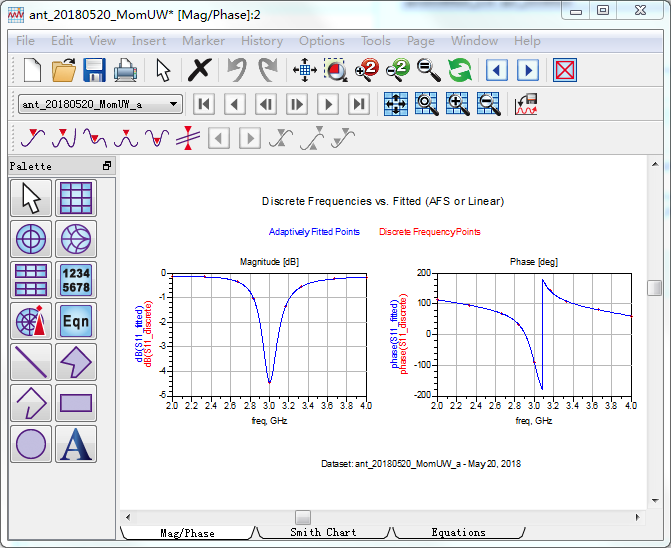The image size is (671, 548).
Task: Activate the toolbar pointer select tool
Action: [x=163, y=70]
